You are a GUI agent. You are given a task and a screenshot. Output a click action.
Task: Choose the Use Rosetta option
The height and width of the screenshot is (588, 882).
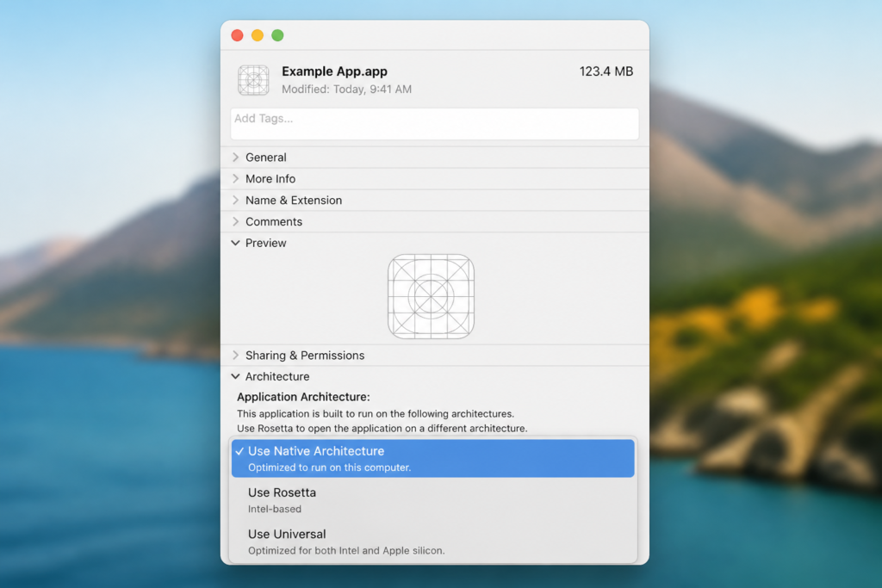[x=432, y=499]
